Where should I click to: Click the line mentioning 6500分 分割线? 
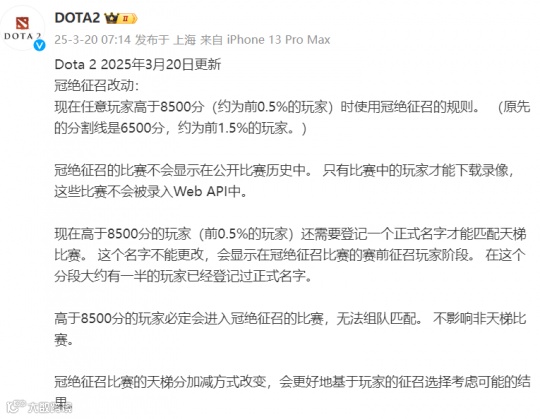pyautogui.click(x=180, y=128)
